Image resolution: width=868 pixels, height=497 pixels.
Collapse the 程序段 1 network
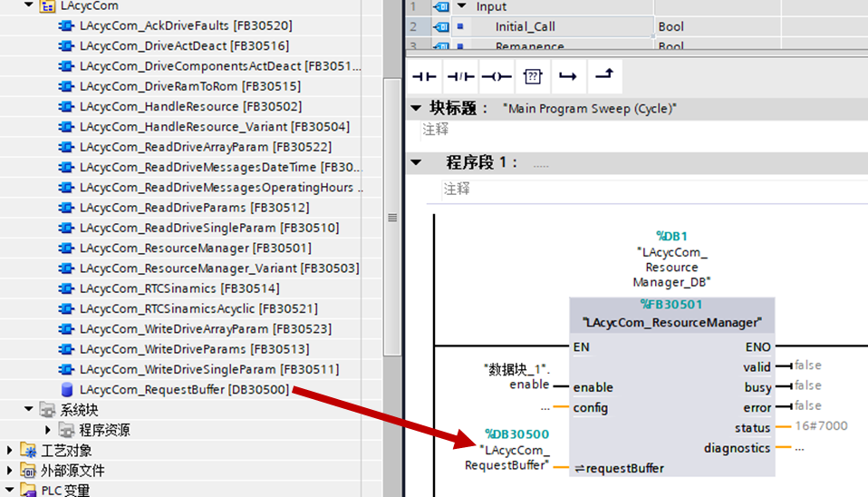point(416,162)
